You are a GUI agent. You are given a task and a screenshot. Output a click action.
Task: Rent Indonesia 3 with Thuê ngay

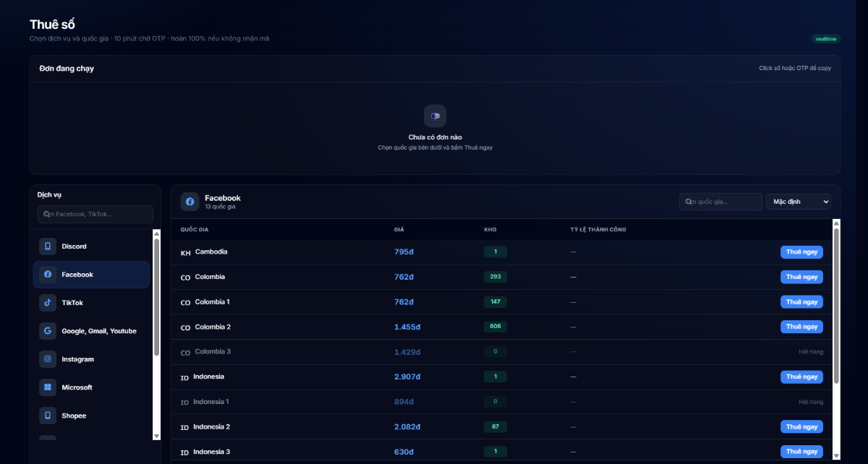(x=801, y=452)
